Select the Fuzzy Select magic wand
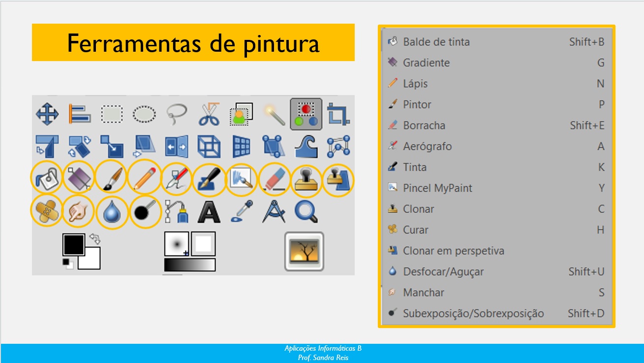This screenshot has height=363, width=644. pos(274,114)
